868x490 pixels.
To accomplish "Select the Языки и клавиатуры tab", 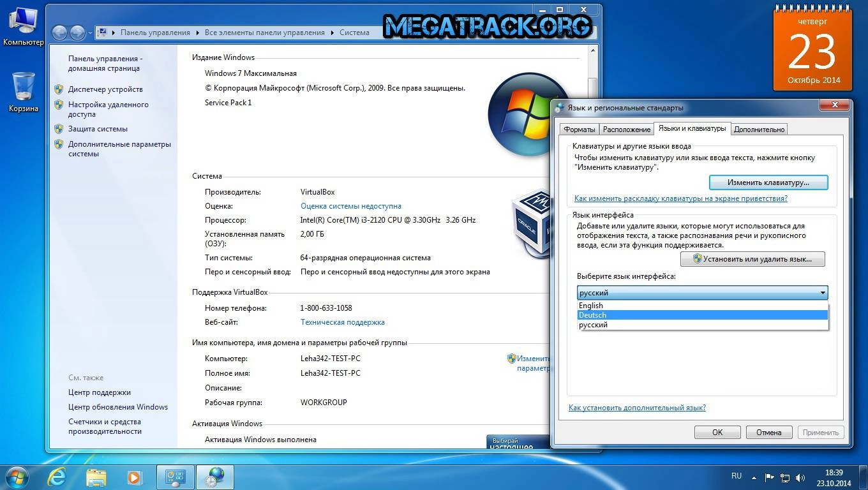I will (x=692, y=128).
